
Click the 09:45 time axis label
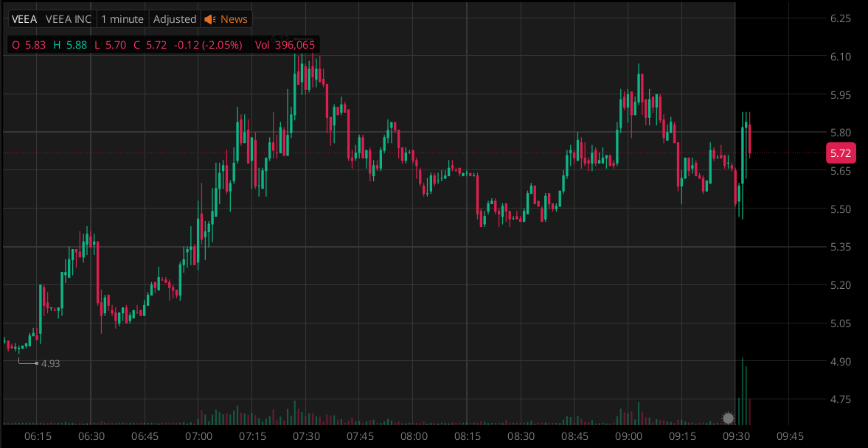[789, 436]
